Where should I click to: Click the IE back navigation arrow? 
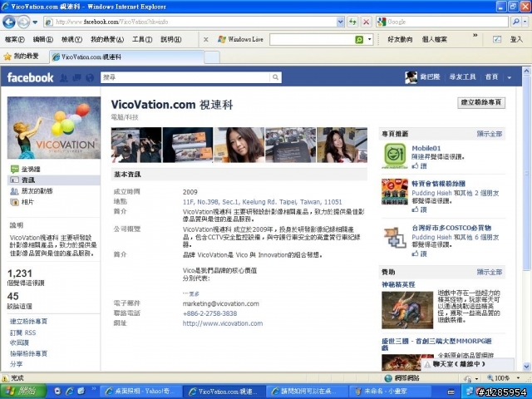(x=9, y=22)
